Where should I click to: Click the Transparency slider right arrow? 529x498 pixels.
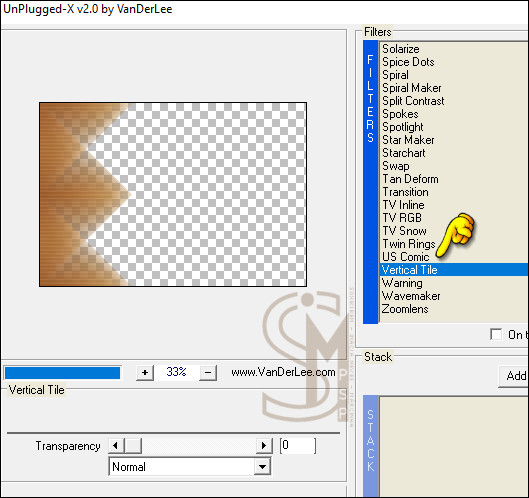264,446
